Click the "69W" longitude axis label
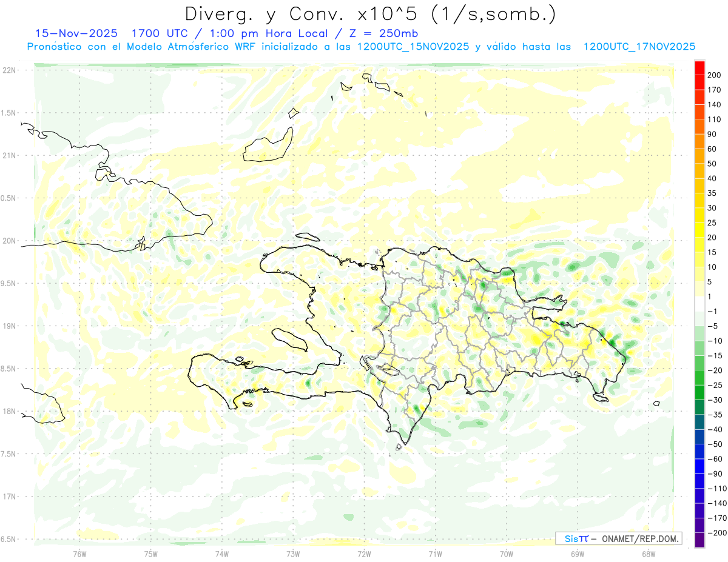 coord(578,554)
